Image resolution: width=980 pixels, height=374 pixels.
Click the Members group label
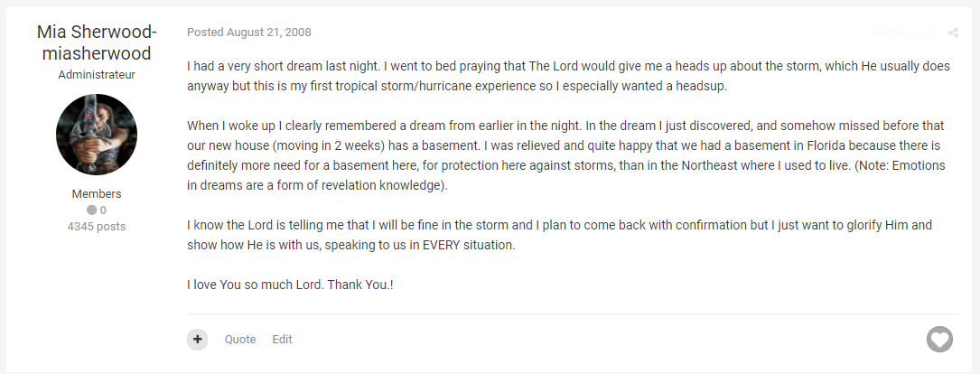pos(97,194)
